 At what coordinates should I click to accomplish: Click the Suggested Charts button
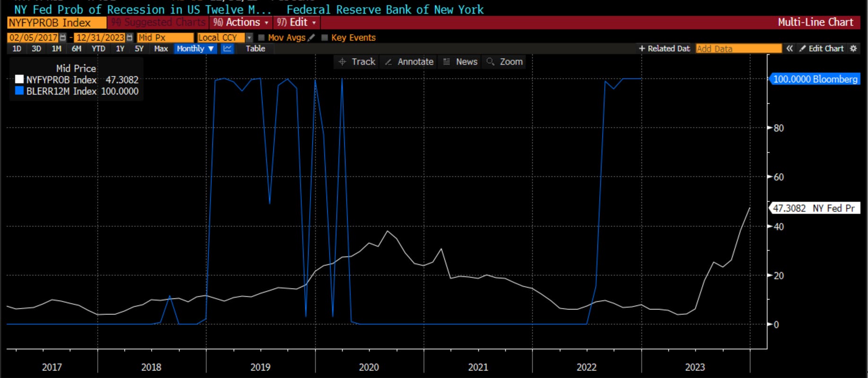[x=158, y=22]
